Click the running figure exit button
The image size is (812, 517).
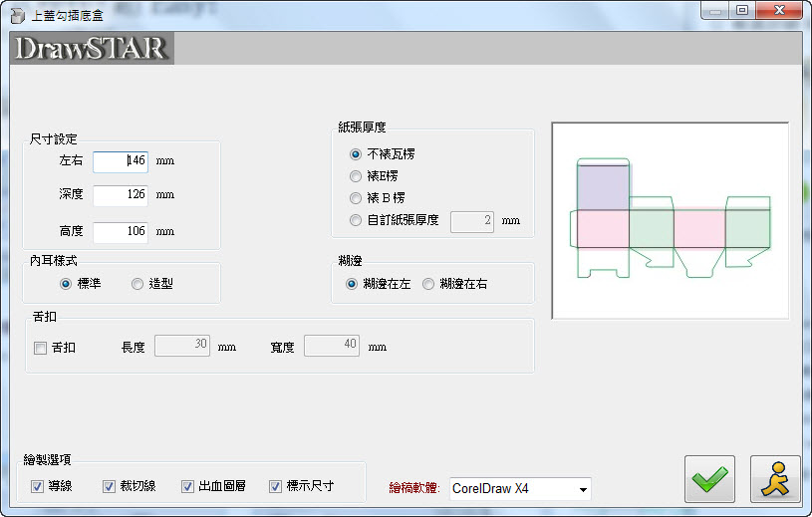775,478
